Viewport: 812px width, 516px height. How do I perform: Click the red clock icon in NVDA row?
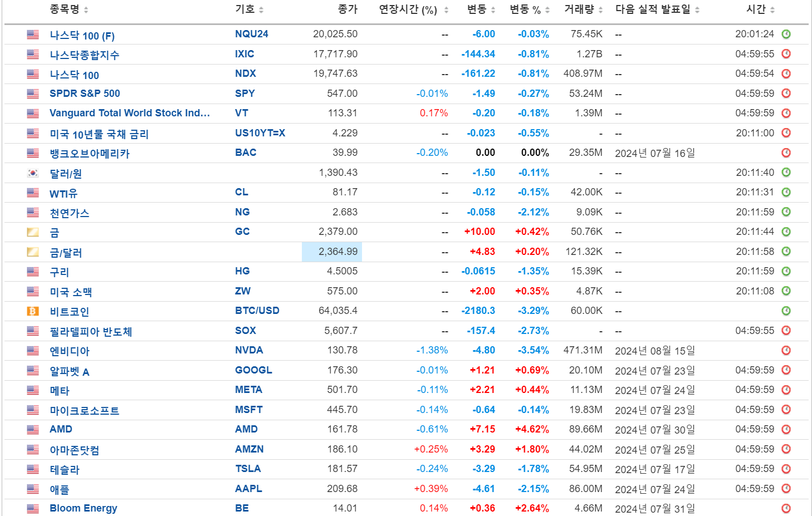786,351
